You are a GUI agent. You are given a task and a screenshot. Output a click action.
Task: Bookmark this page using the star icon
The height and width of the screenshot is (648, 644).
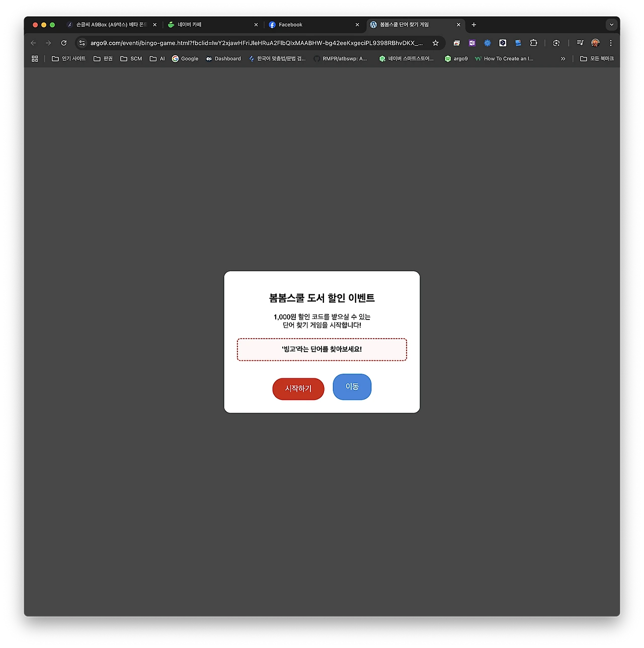(435, 43)
